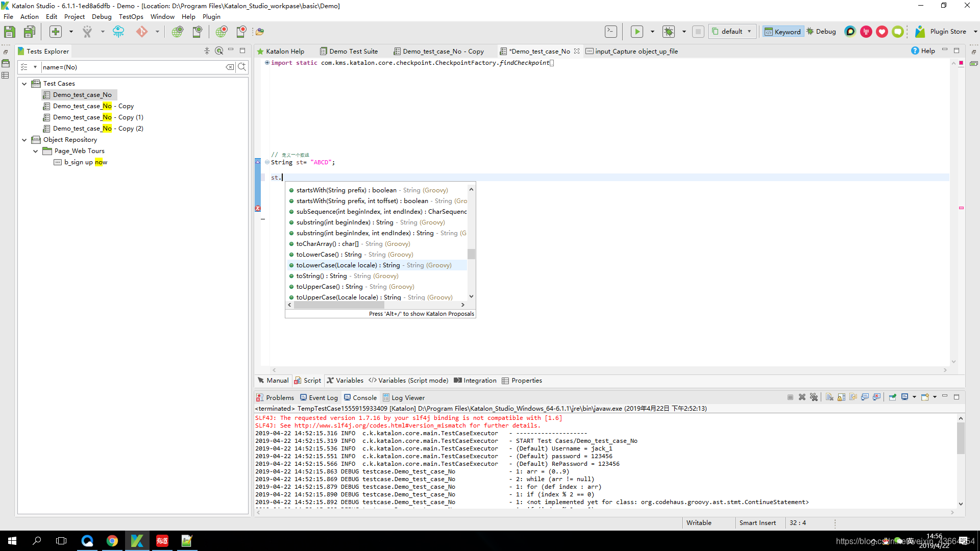Open the Command Builder terminal icon

point(611,32)
